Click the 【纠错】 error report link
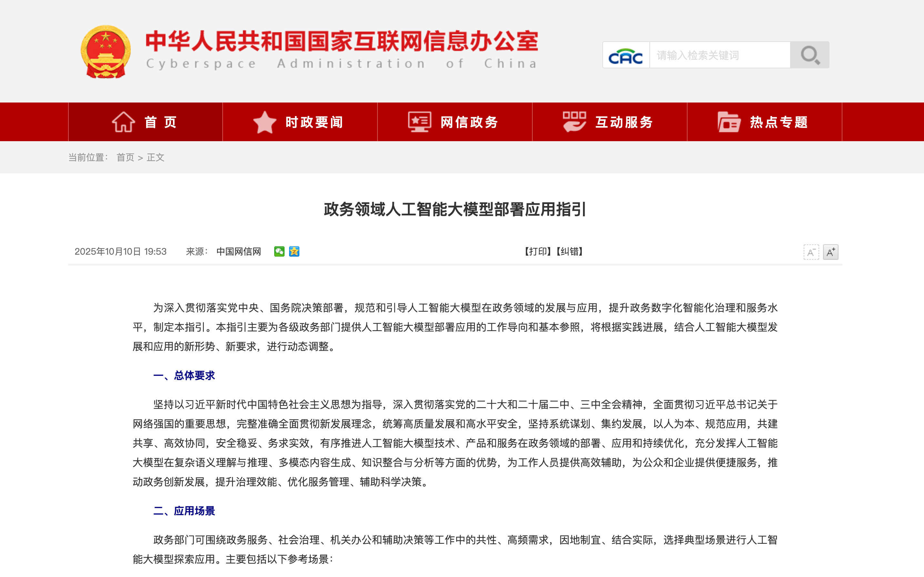Screen dimensions: 924x577 pos(569,251)
